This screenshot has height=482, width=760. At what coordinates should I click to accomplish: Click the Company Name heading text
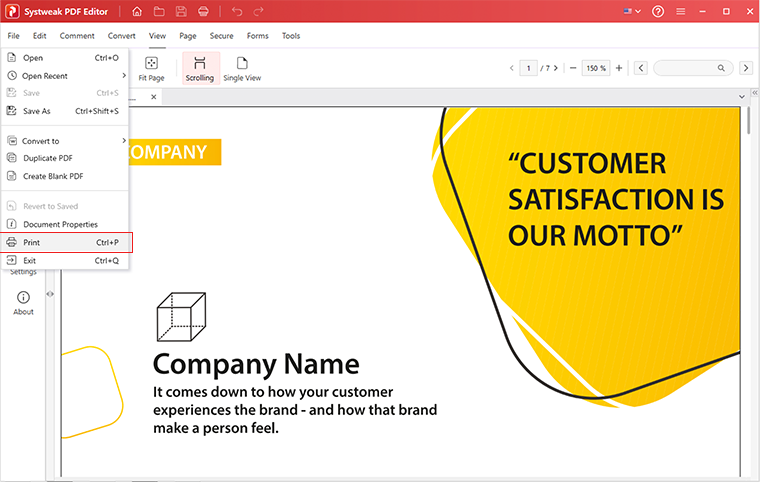pyautogui.click(x=256, y=364)
